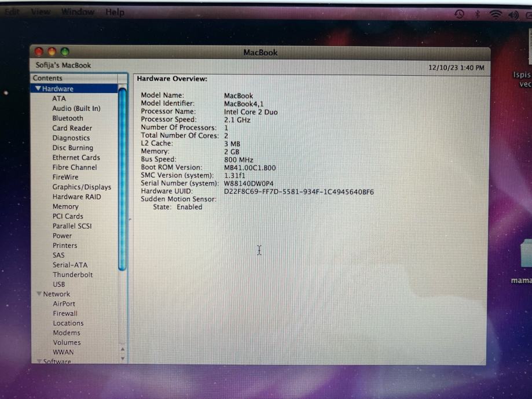Image resolution: width=532 pixels, height=399 pixels.
Task: Select Printers entry
Action: click(65, 245)
